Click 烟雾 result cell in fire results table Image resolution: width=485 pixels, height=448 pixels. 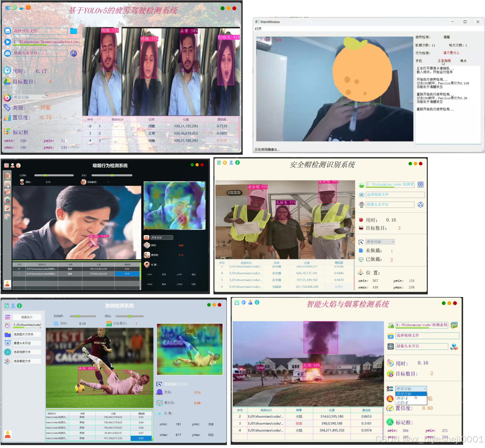click(x=299, y=423)
